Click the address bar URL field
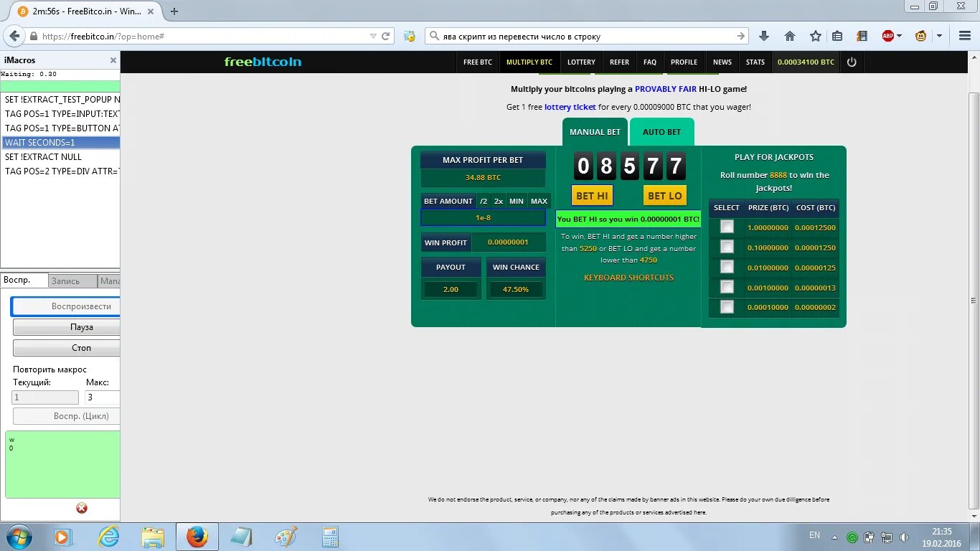 204,36
